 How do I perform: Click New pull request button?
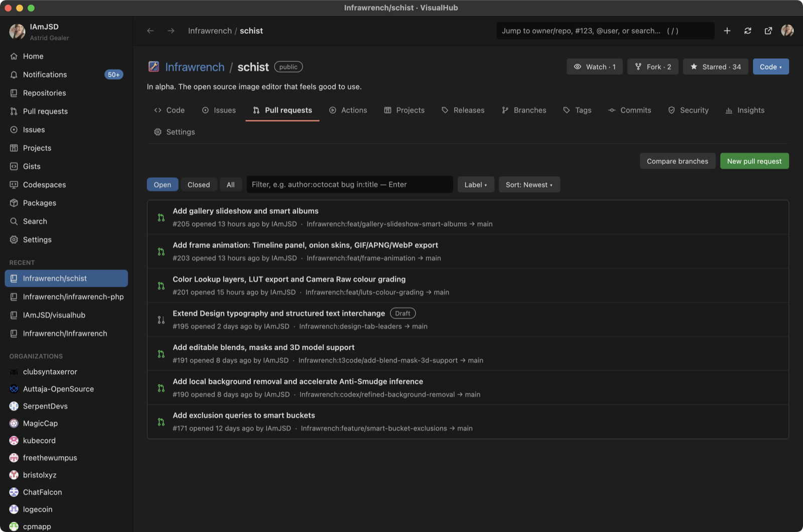pos(754,161)
